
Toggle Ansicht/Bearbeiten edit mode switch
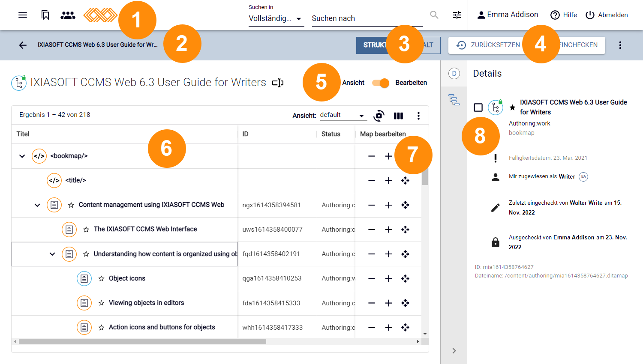pyautogui.click(x=381, y=83)
